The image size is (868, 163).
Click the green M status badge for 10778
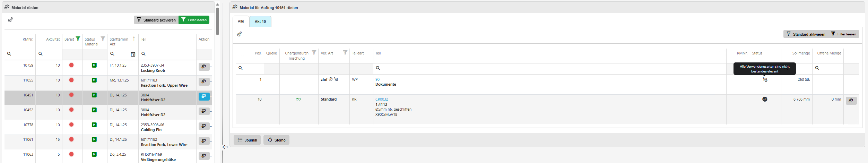point(94,125)
